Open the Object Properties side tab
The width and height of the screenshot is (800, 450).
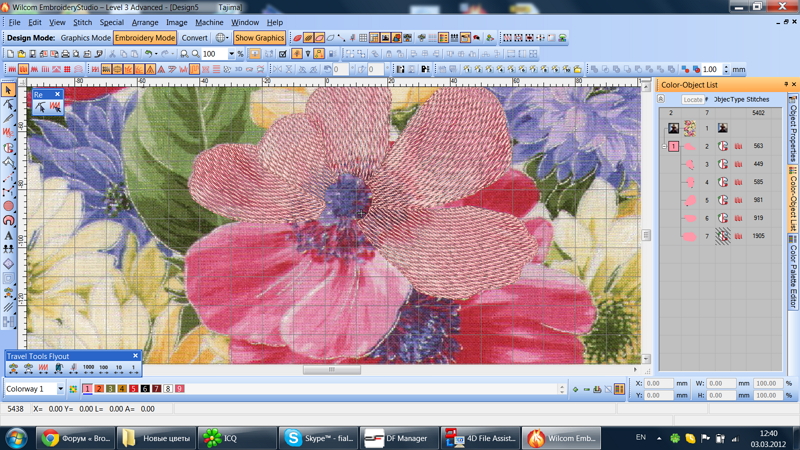793,130
